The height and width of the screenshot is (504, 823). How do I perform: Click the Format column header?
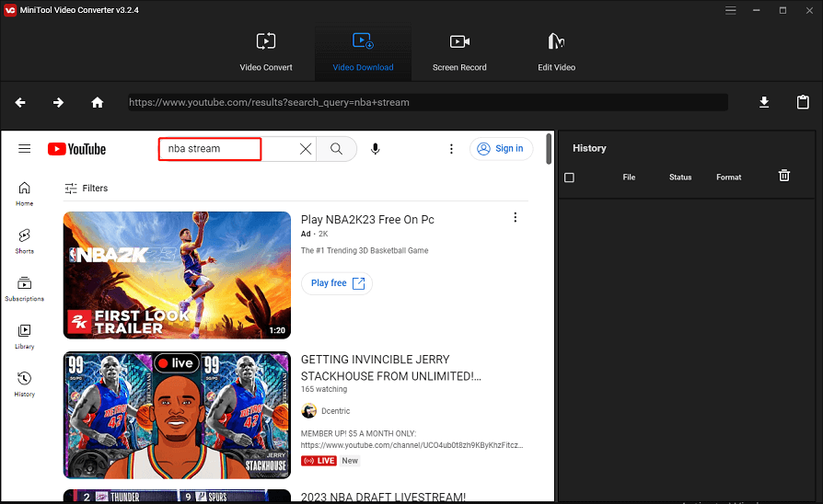pyautogui.click(x=728, y=178)
